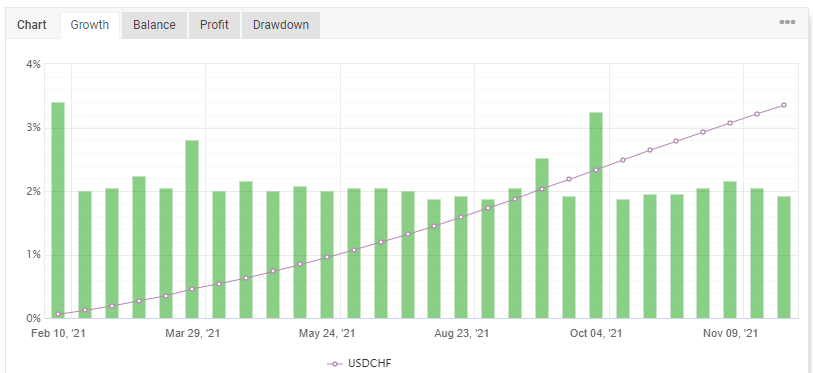Viewport: 813px width, 373px height.
Task: Click the 2% y-axis label
Action: click(33, 191)
